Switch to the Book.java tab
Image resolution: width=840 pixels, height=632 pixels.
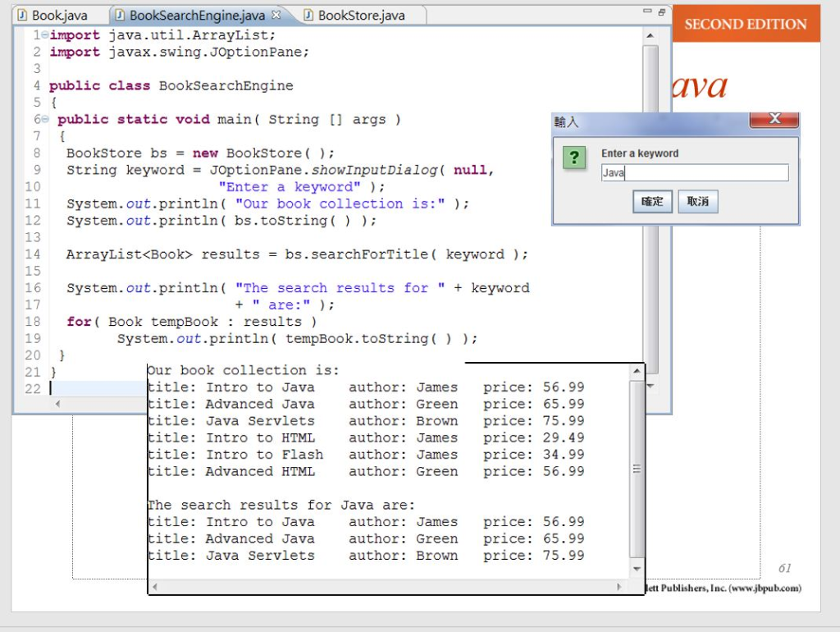57,14
